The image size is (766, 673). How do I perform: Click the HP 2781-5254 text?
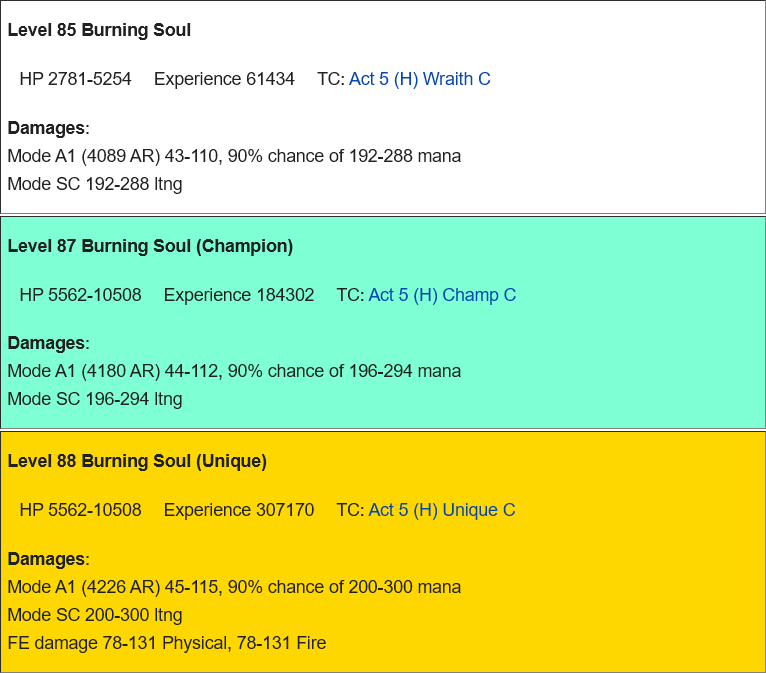pyautogui.click(x=75, y=79)
